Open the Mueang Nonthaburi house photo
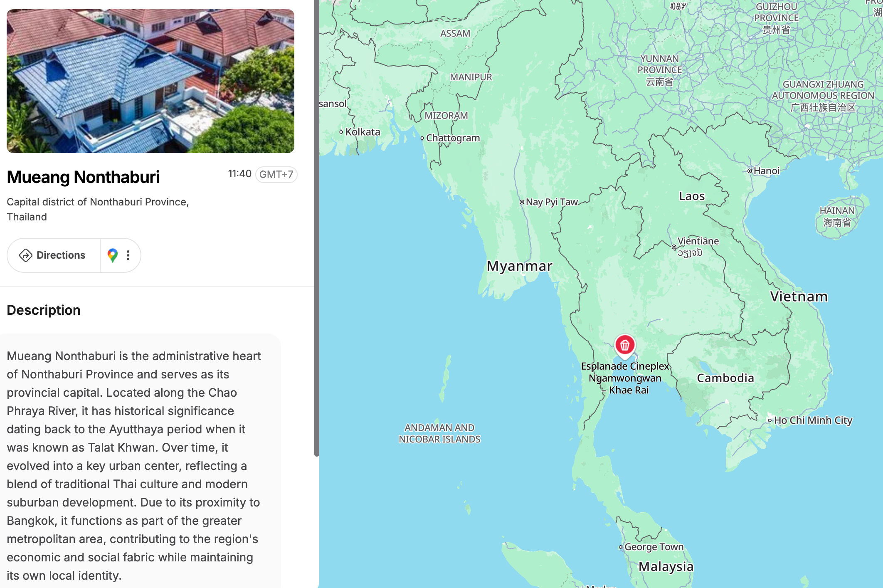The image size is (883, 588). point(150,81)
